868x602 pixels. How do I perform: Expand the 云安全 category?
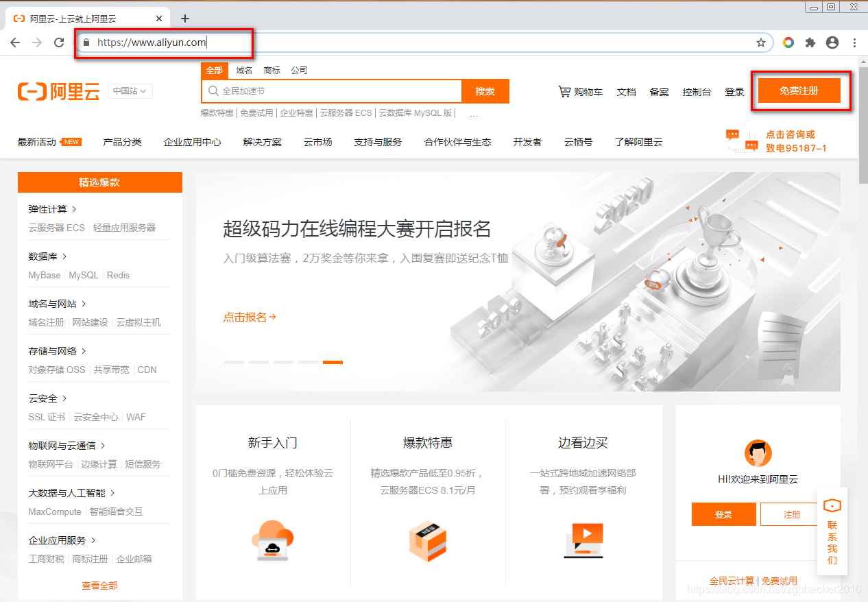point(48,398)
